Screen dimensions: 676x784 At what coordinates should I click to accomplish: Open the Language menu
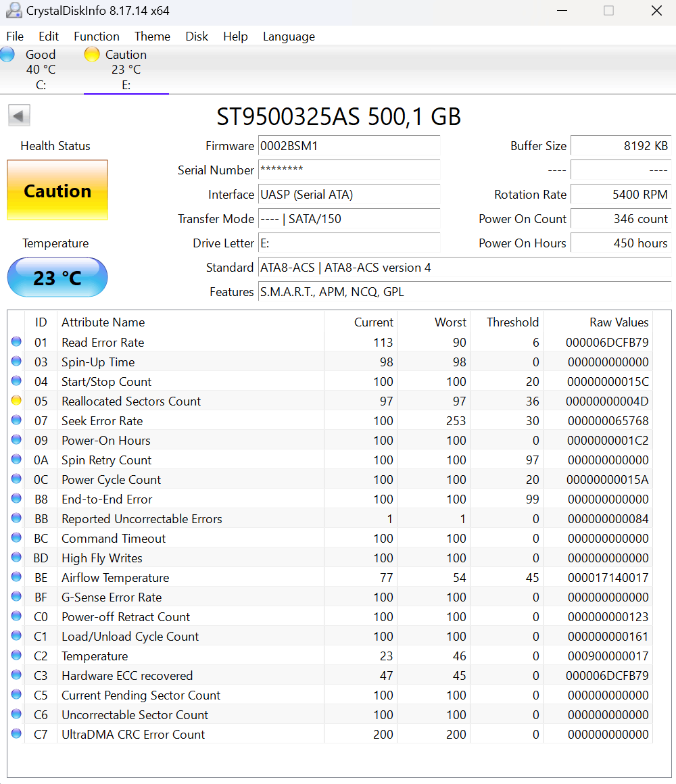pyautogui.click(x=289, y=36)
